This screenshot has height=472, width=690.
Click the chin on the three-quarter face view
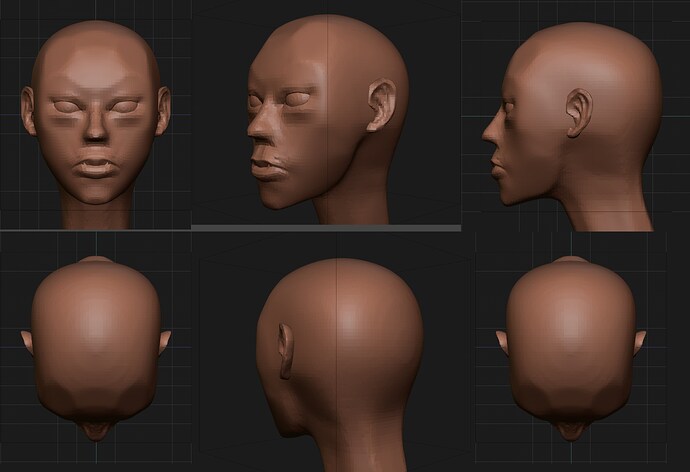(275, 198)
